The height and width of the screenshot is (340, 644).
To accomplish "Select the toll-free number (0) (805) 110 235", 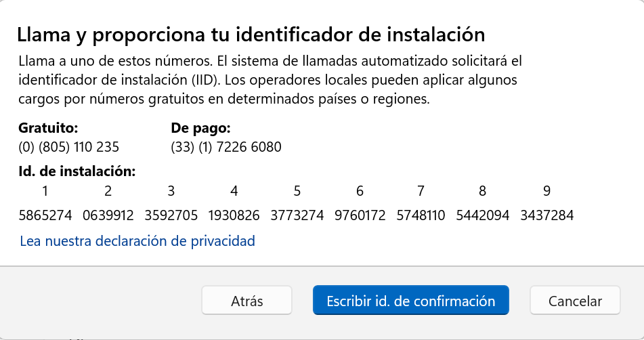I will [x=68, y=147].
